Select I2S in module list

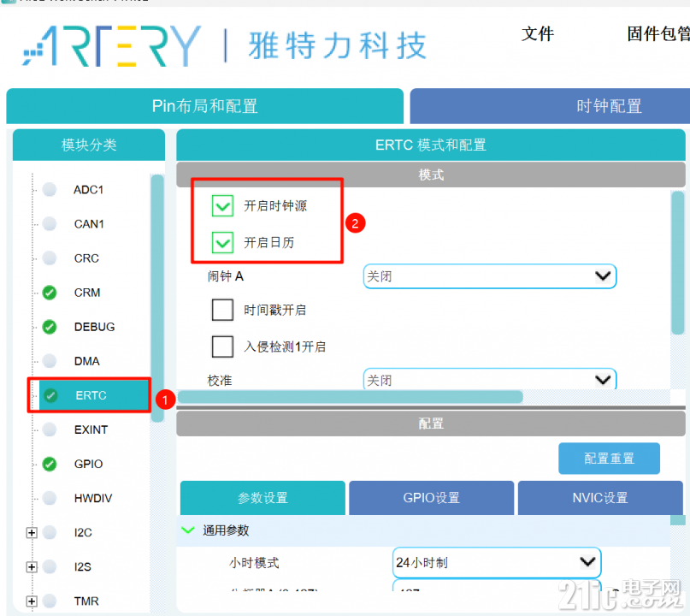click(x=83, y=566)
